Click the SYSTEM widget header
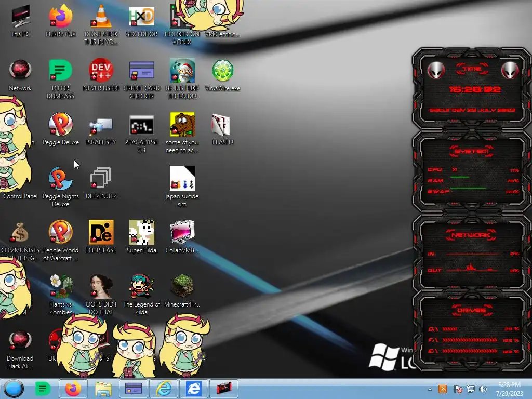 coord(472,151)
